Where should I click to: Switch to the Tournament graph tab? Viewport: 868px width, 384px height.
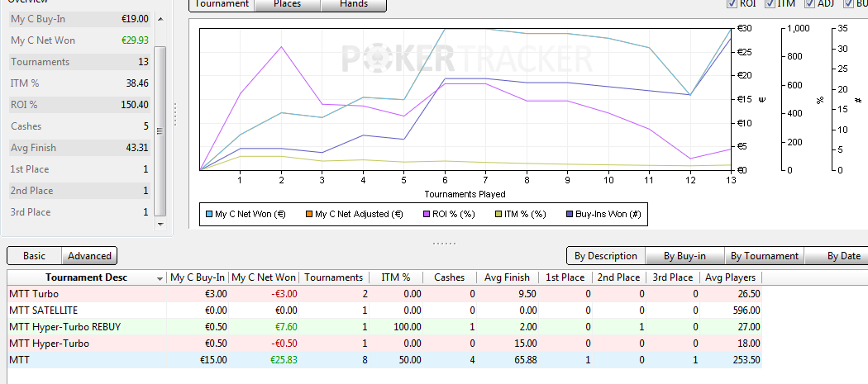click(222, 4)
